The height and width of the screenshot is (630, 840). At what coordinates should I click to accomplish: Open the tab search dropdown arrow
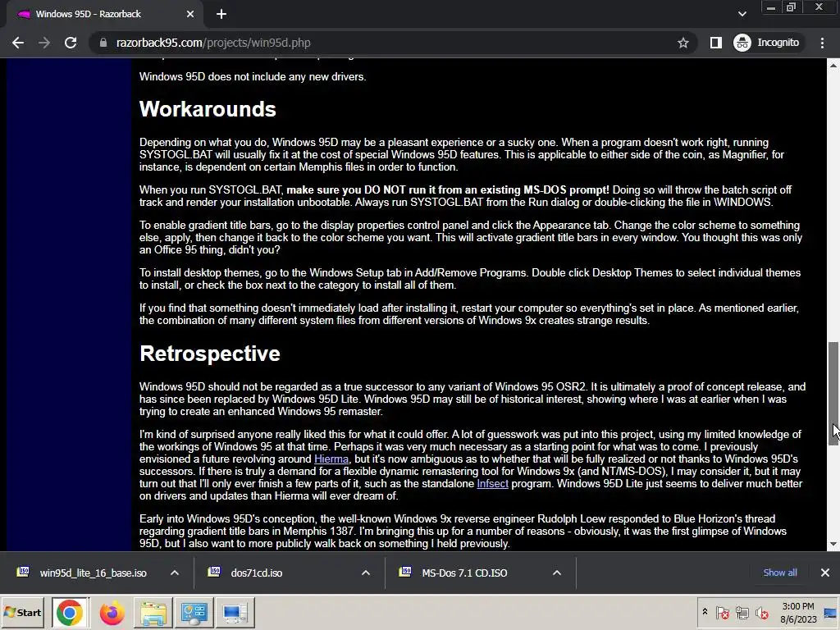742,14
